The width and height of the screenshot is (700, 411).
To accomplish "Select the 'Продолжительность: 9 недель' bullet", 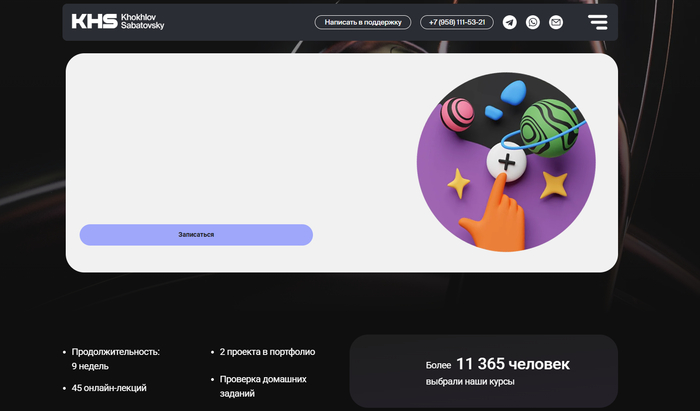I will tap(115, 359).
